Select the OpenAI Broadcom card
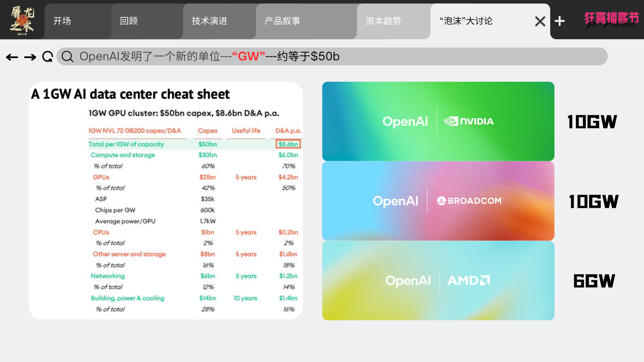This screenshot has height=362, width=644. pyautogui.click(x=438, y=201)
